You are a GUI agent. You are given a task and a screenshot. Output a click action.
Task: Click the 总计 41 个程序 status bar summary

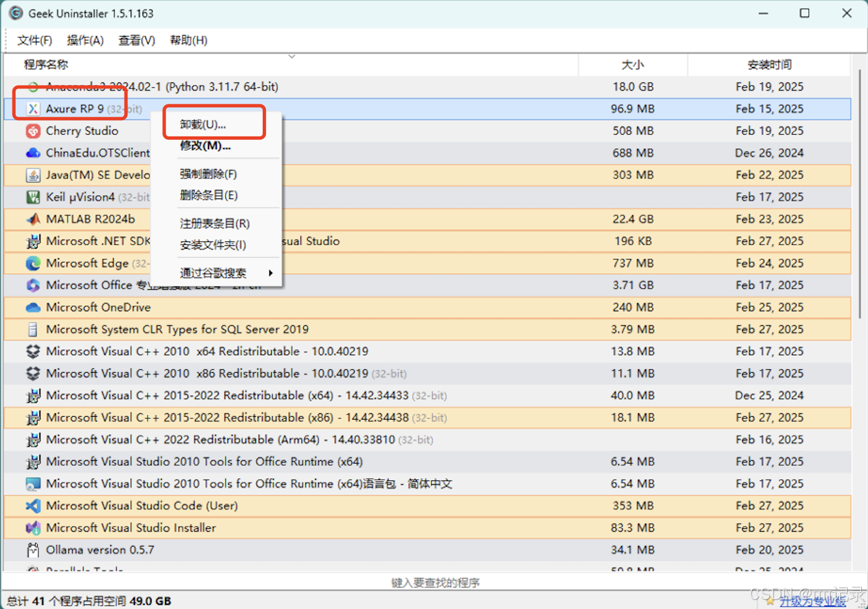[89, 601]
